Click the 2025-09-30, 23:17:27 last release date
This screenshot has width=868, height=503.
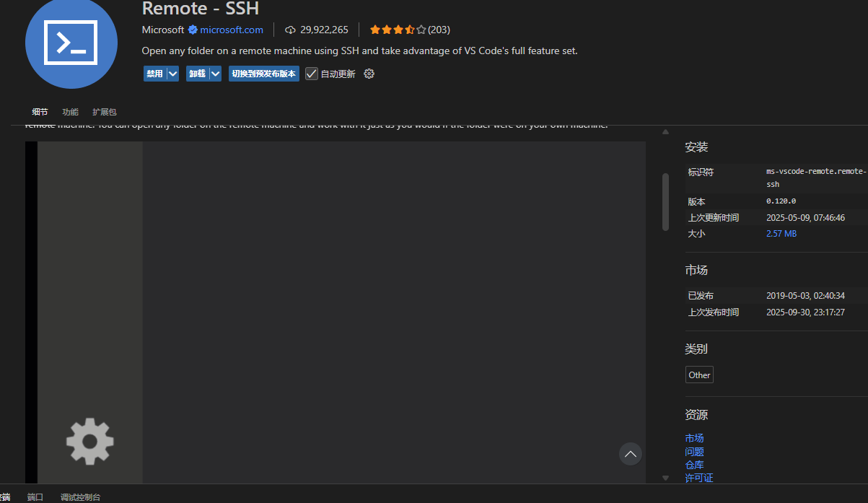pyautogui.click(x=805, y=312)
